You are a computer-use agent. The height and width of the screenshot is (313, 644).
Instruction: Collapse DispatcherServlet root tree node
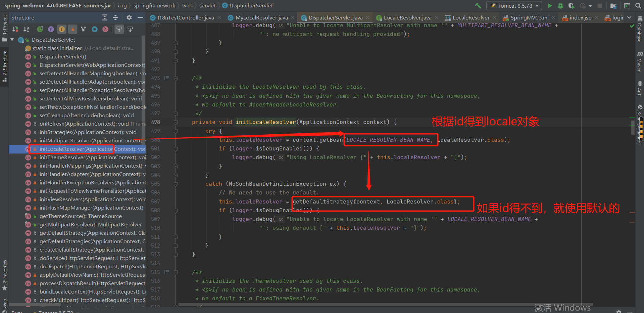12,40
